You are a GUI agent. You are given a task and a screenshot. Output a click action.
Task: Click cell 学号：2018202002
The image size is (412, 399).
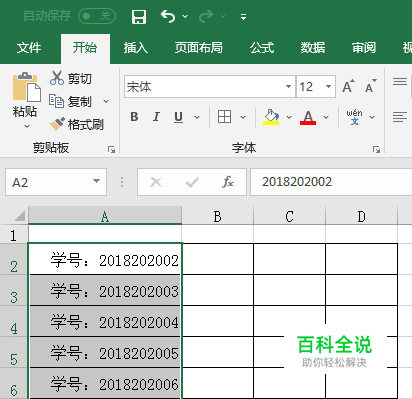pos(105,259)
